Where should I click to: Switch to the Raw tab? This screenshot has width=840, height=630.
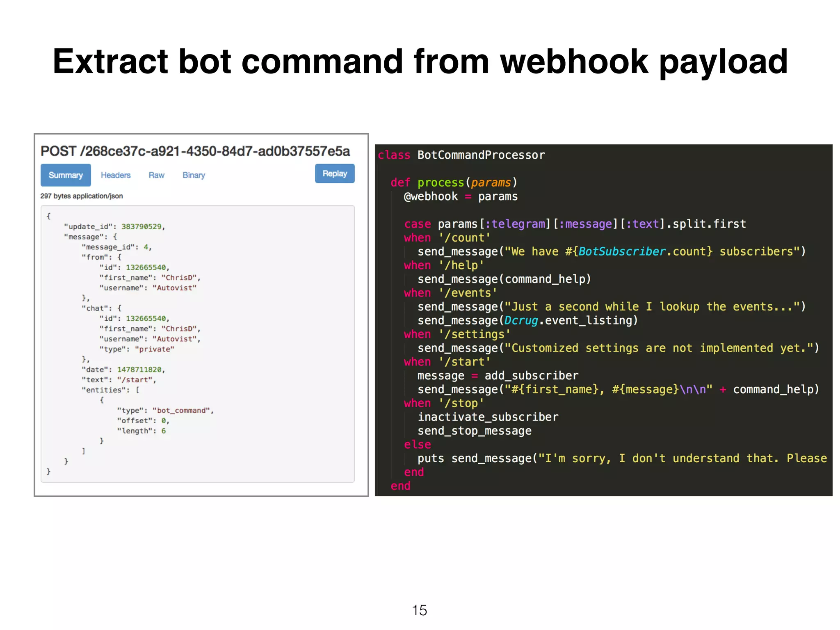pos(156,175)
